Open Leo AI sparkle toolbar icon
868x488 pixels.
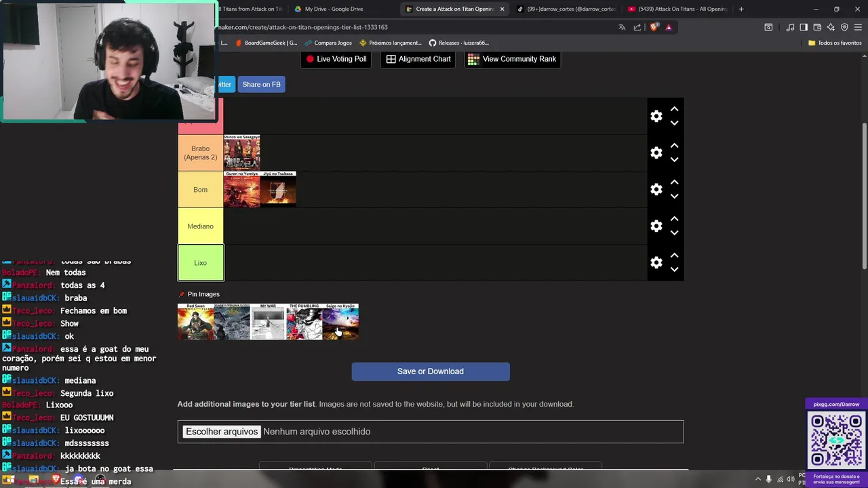click(831, 27)
